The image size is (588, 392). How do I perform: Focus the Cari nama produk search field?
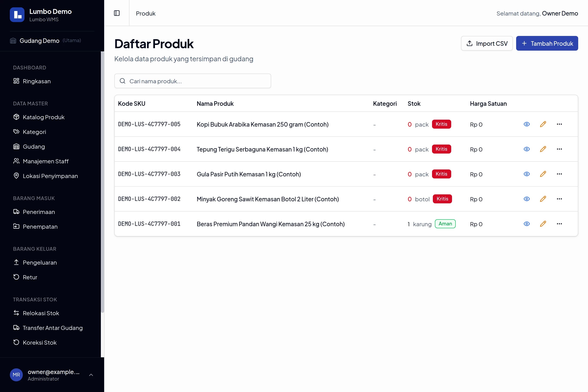click(x=193, y=81)
